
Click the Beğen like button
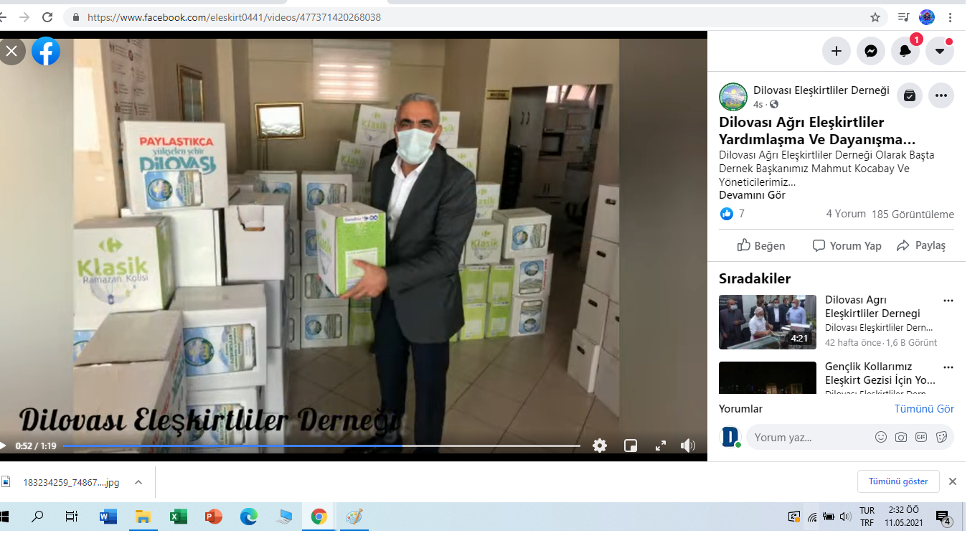coord(761,245)
